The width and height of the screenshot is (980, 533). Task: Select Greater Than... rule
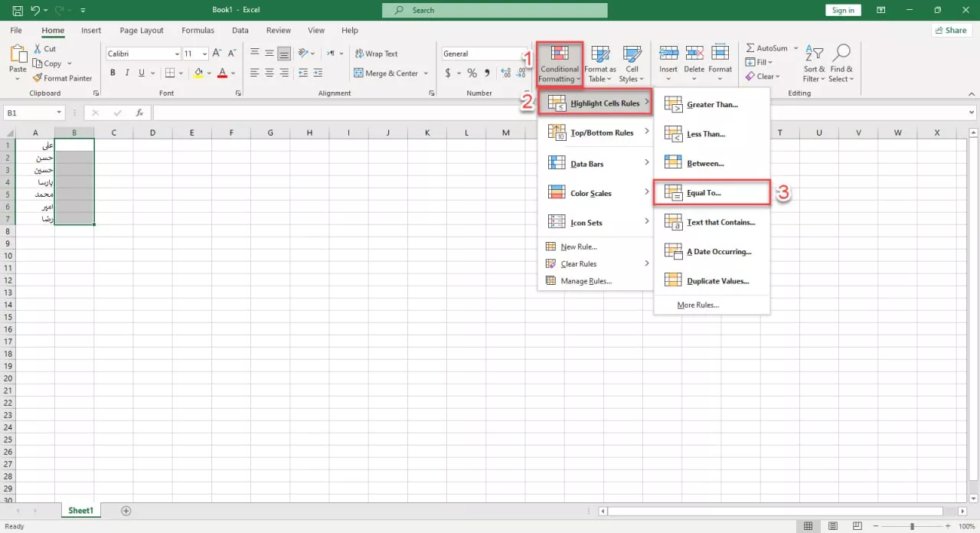(711, 104)
